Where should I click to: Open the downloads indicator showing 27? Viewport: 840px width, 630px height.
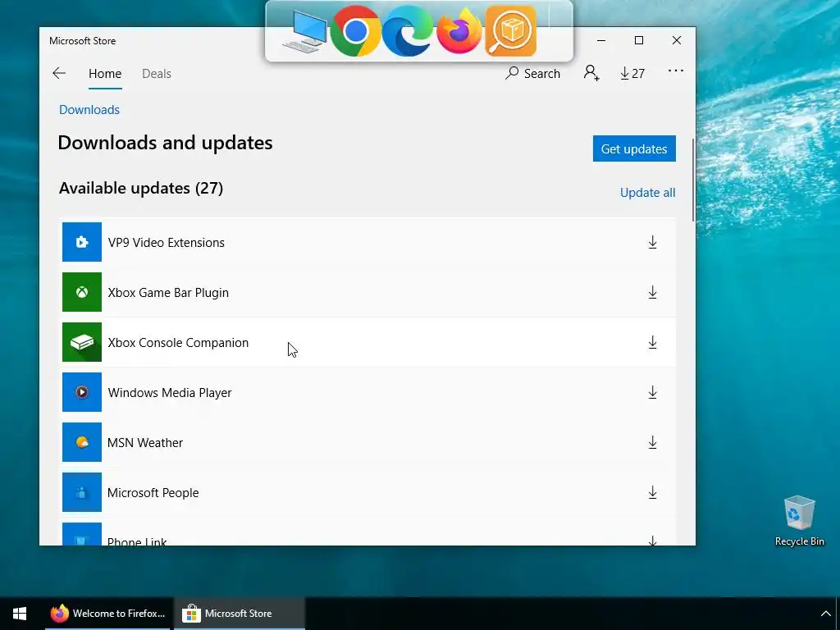[x=632, y=73]
